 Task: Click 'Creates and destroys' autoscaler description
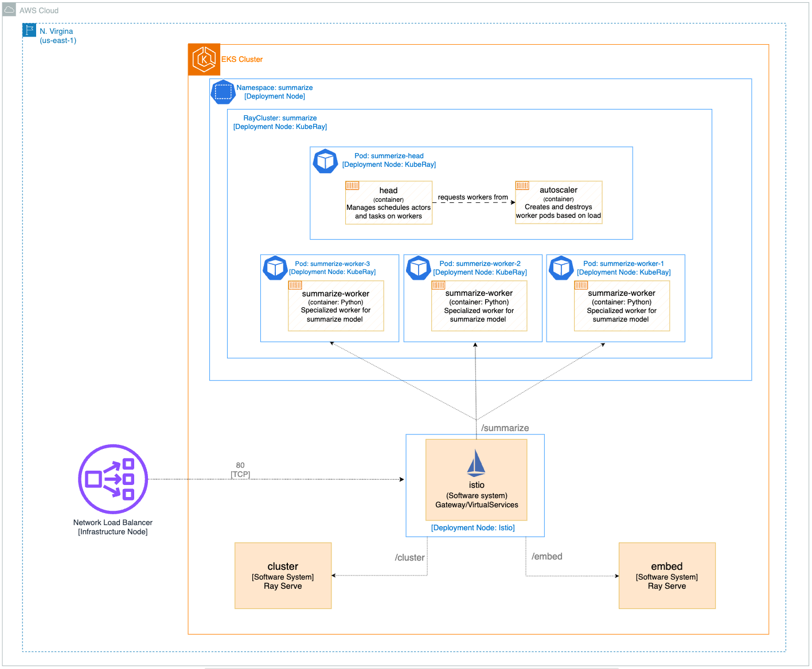pyautogui.click(x=559, y=207)
